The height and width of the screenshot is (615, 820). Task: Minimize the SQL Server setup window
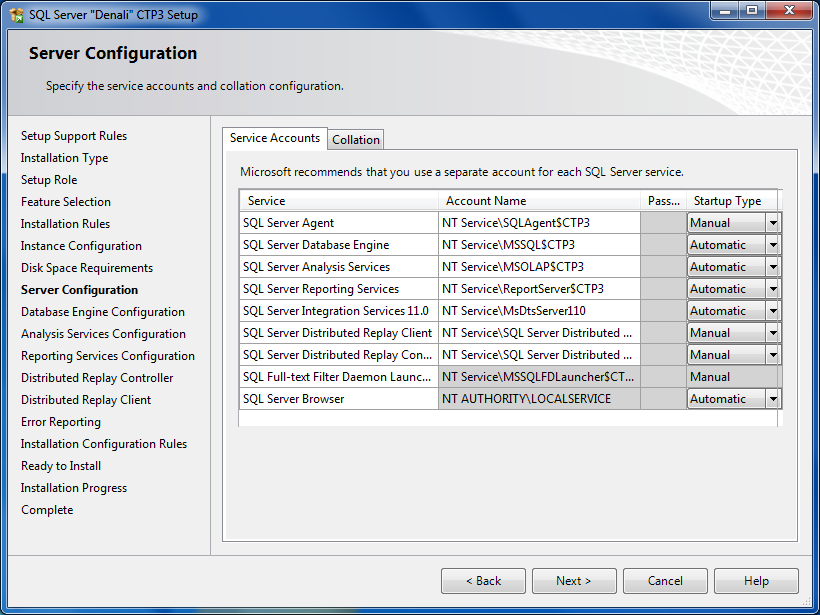(725, 11)
